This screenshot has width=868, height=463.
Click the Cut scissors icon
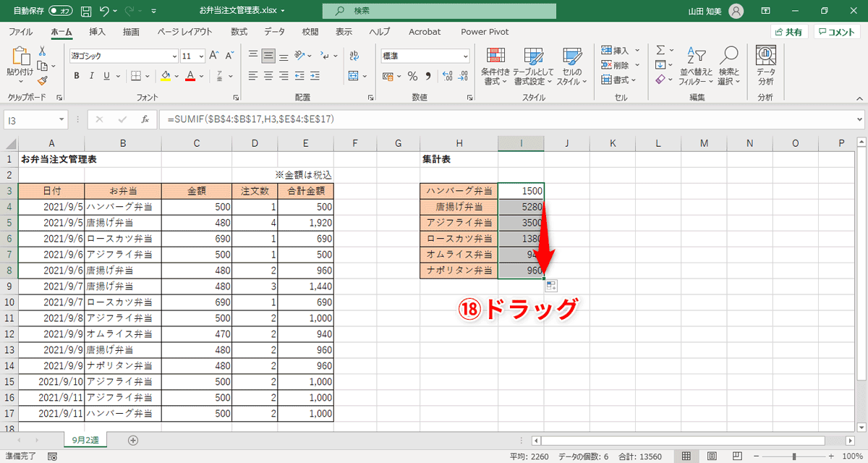click(42, 51)
